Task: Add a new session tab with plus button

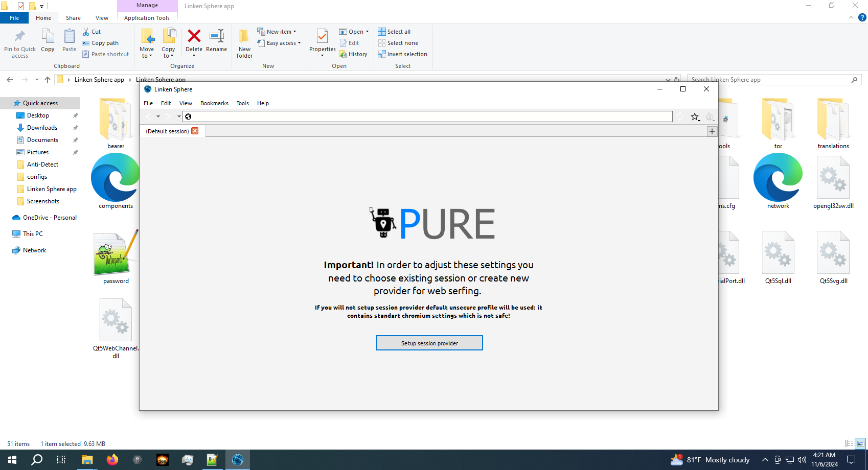Action: 712,131
